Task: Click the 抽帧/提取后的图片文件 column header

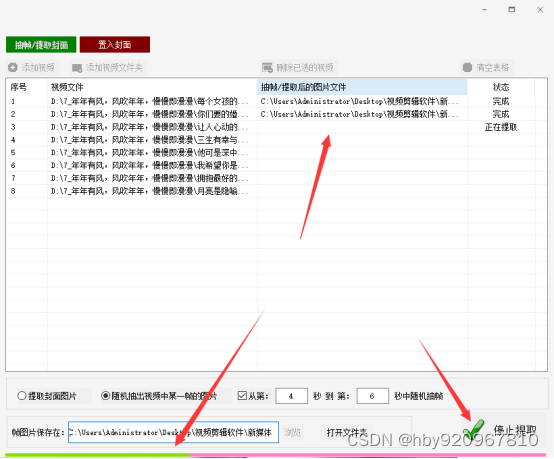Action: [x=362, y=87]
